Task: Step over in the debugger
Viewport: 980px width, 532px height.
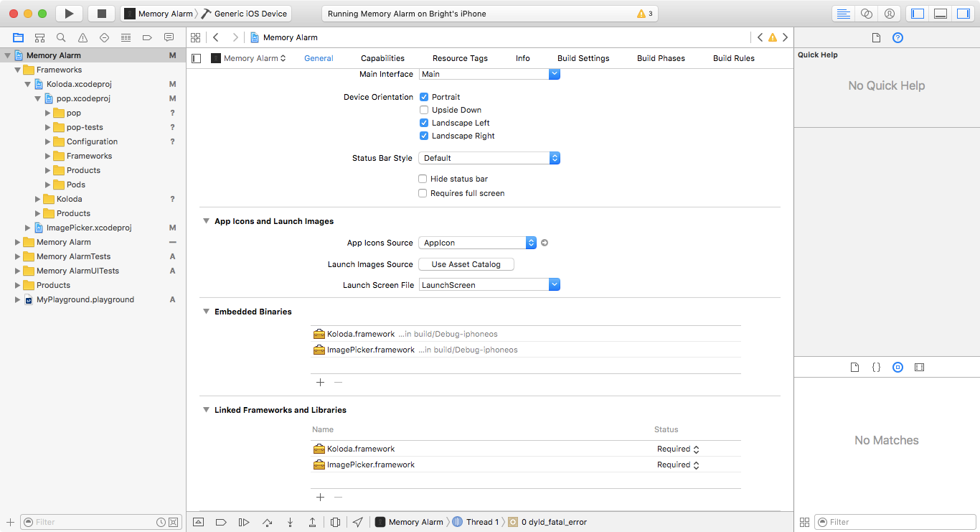Action: click(x=267, y=522)
